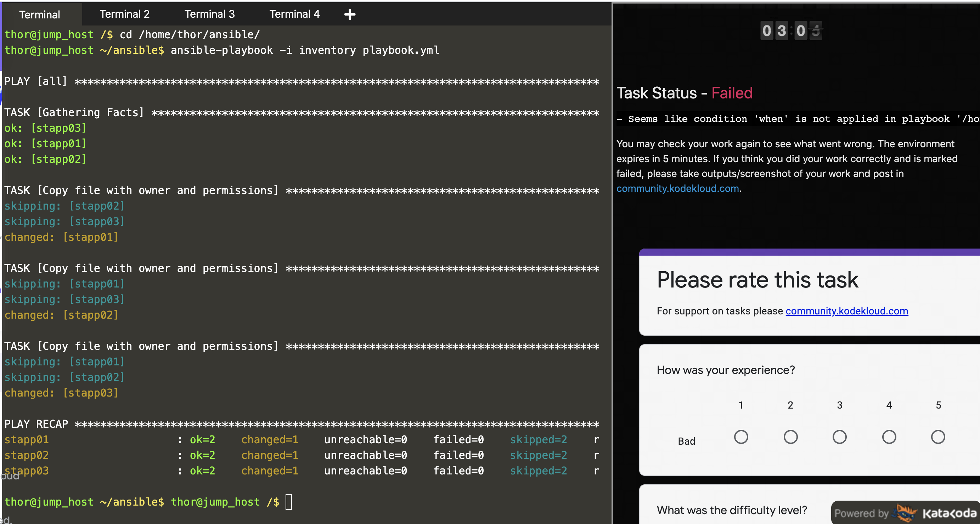Switch to the Terminal 3 tab
The width and height of the screenshot is (980, 524).
(210, 15)
